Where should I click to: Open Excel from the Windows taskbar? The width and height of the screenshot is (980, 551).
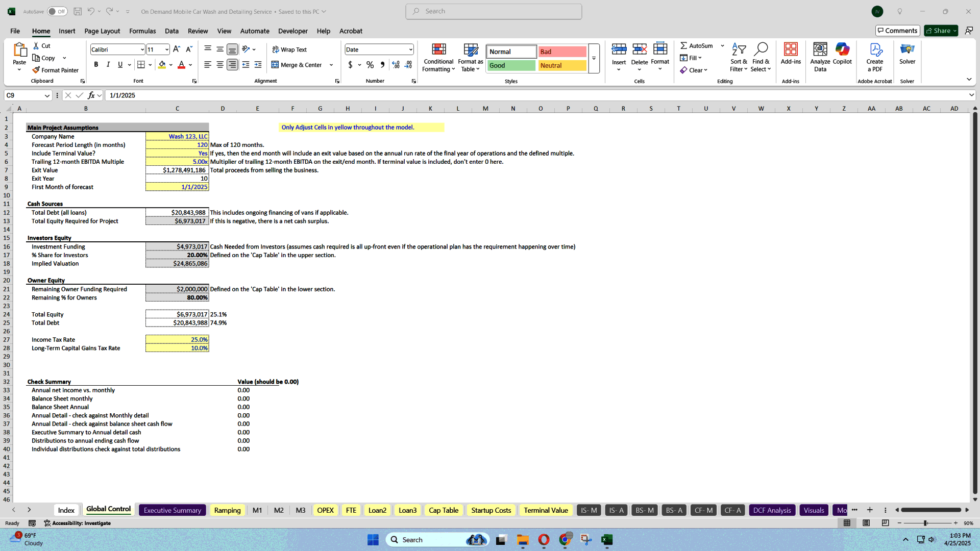pos(606,540)
